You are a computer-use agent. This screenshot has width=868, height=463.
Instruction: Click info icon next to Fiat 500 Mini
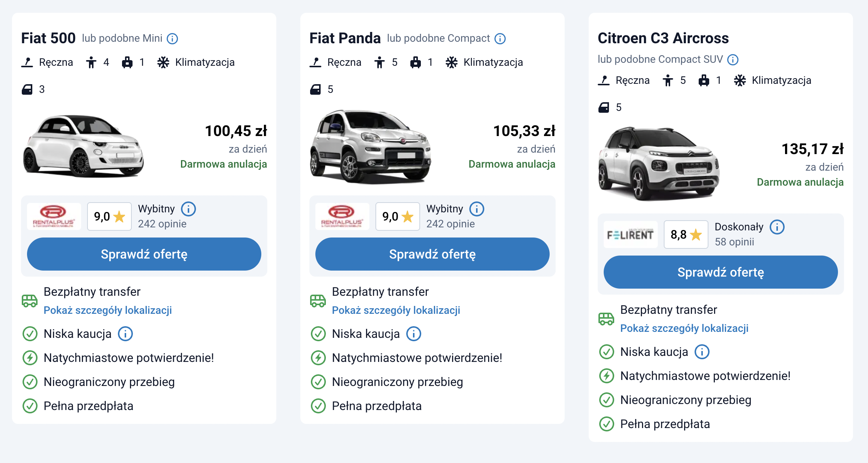[172, 39]
